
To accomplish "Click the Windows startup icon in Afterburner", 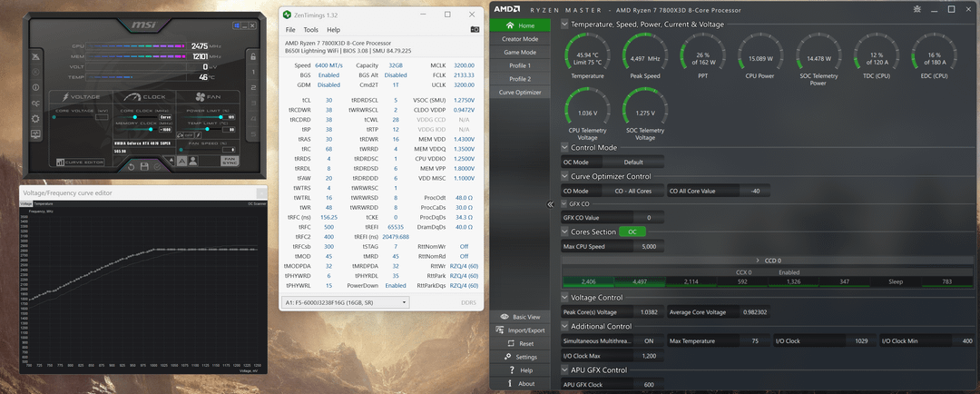I will click(237, 25).
